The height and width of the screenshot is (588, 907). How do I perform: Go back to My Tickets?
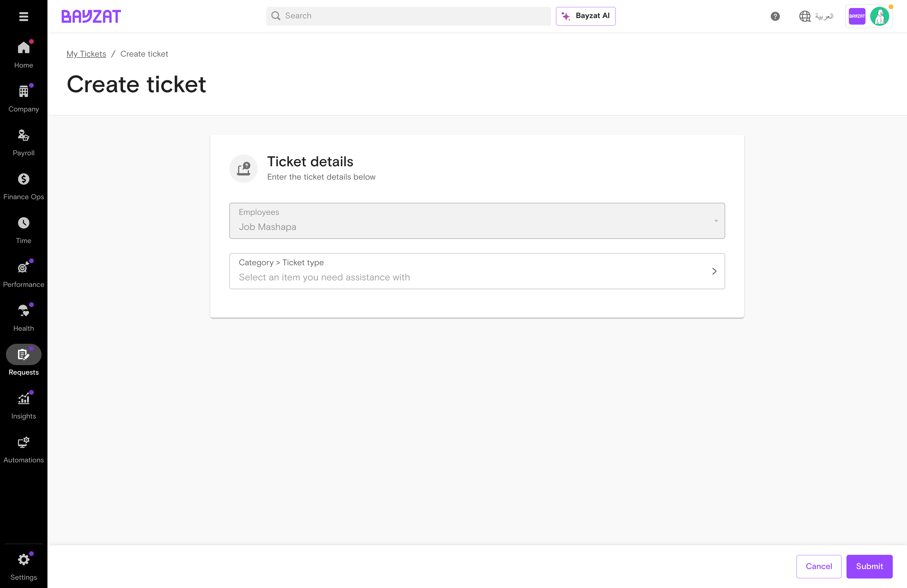click(x=86, y=54)
